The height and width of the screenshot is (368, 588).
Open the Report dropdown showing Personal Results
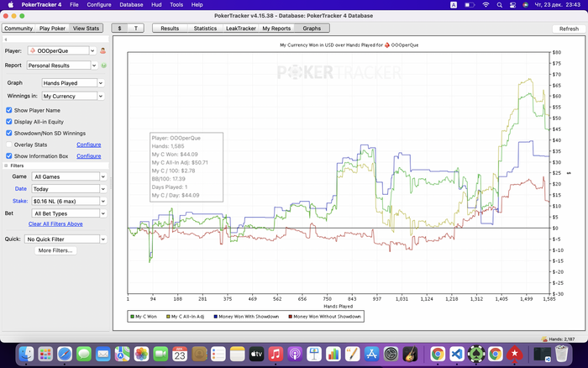tap(94, 66)
